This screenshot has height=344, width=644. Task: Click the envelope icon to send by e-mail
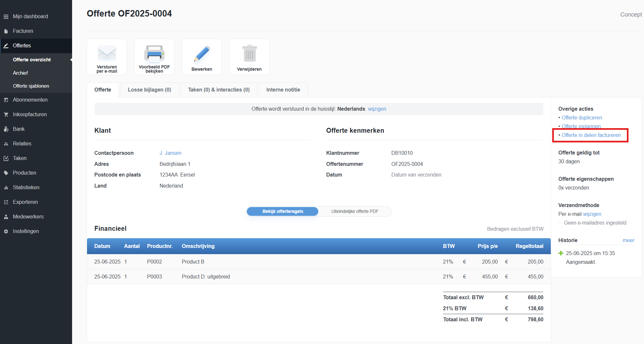point(107,53)
